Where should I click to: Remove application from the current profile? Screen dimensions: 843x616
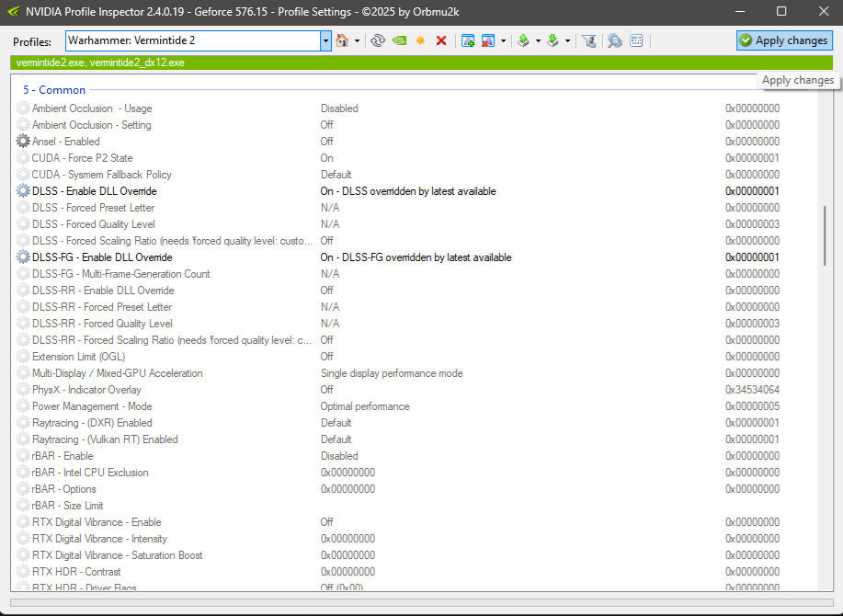pyautogui.click(x=488, y=40)
